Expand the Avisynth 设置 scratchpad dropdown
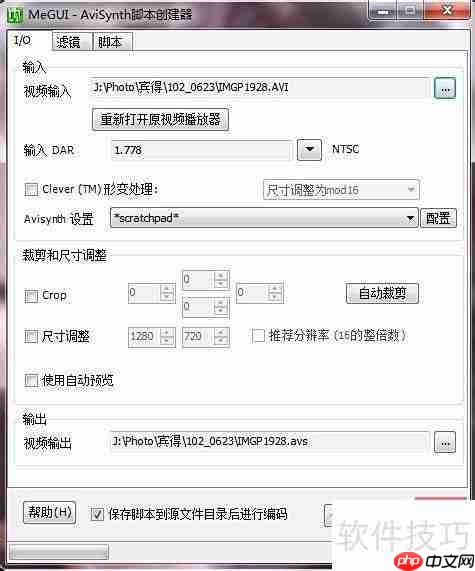 tap(411, 218)
